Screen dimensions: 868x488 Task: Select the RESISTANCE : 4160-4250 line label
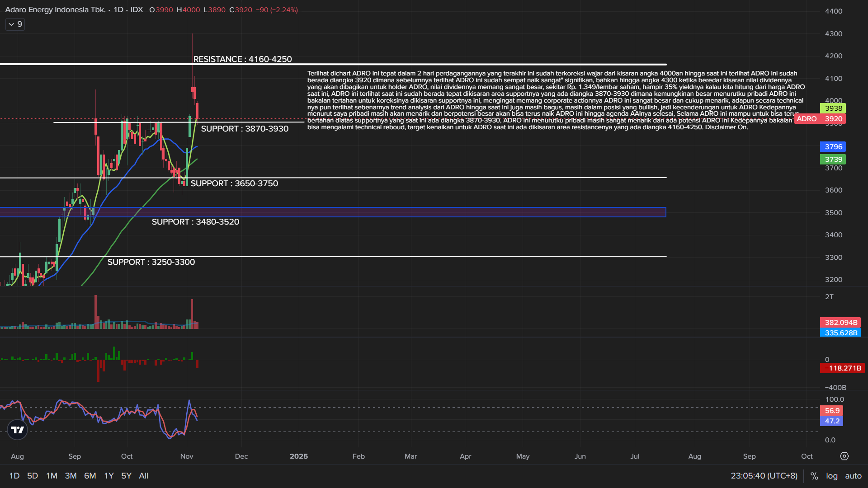pos(242,59)
